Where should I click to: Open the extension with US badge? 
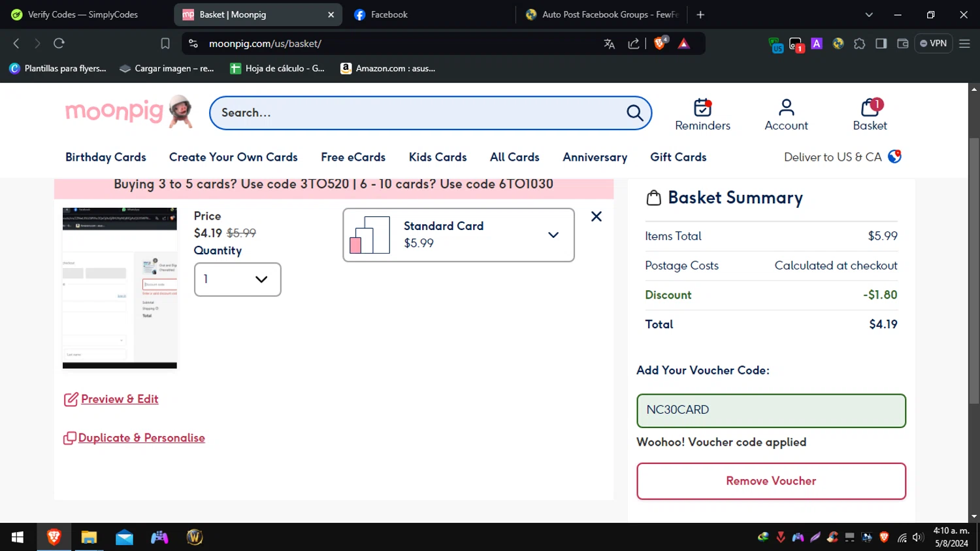click(776, 44)
